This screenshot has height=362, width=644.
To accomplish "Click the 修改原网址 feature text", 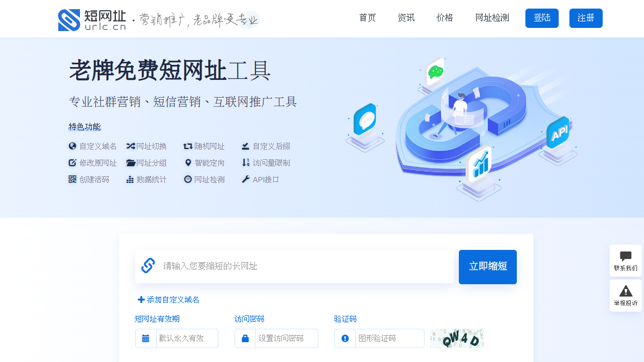I will click(x=98, y=163).
